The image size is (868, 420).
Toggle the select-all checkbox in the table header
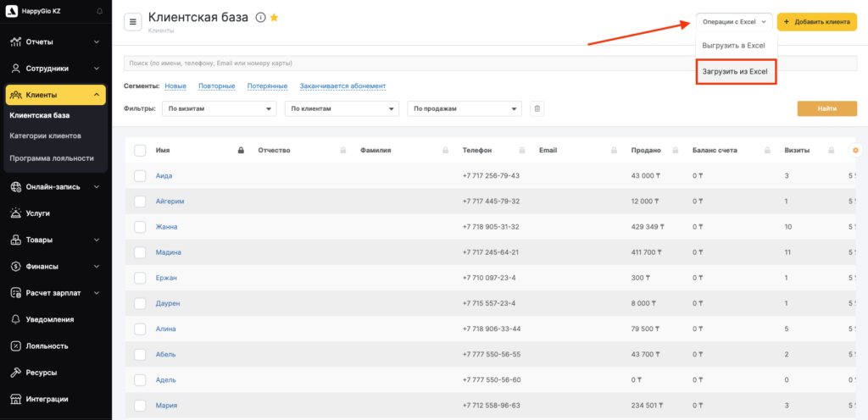(140, 151)
